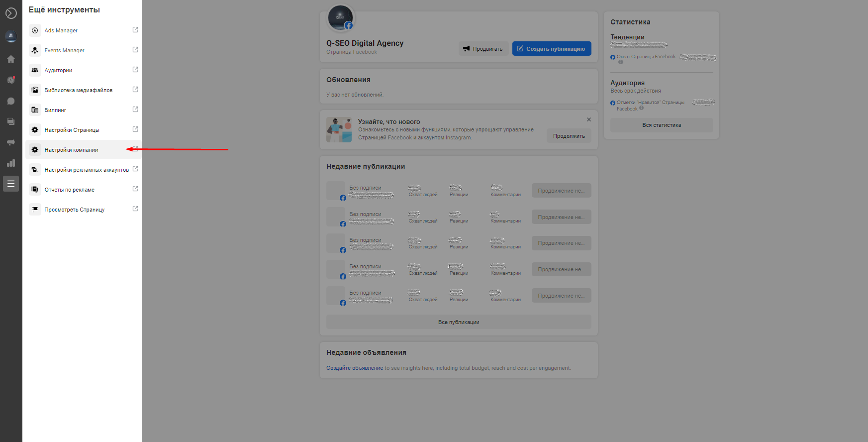
Task: Open notifications icon with red dot
Action: pyautogui.click(x=11, y=80)
